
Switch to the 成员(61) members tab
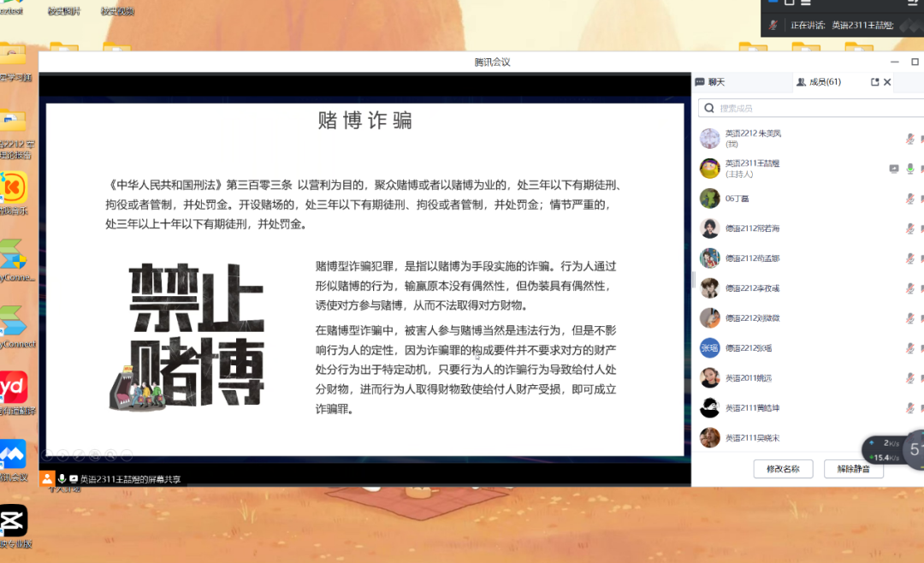coord(820,82)
